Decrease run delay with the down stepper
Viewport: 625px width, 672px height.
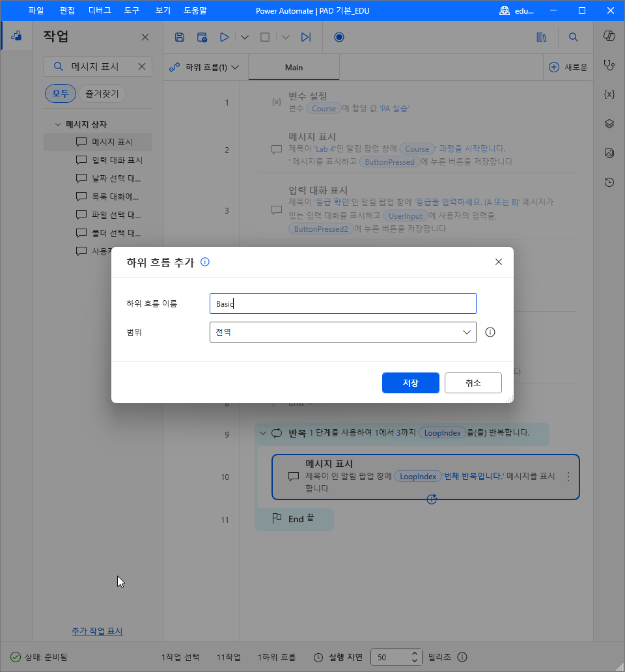[414, 660]
